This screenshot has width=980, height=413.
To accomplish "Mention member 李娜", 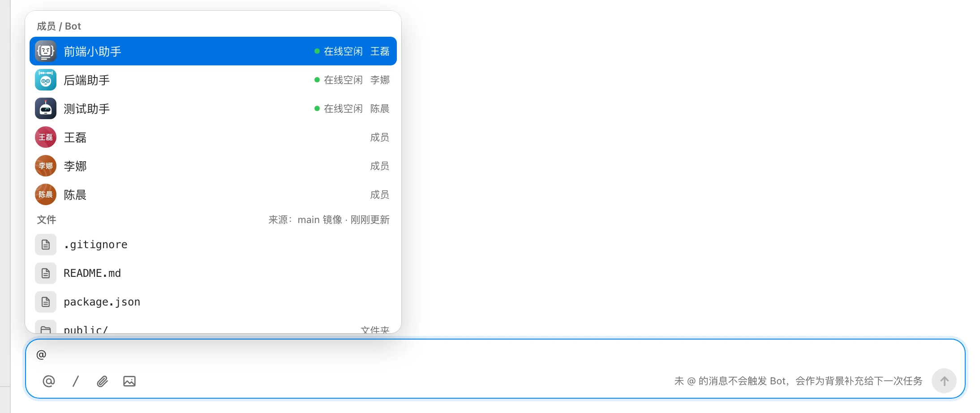I will [213, 166].
